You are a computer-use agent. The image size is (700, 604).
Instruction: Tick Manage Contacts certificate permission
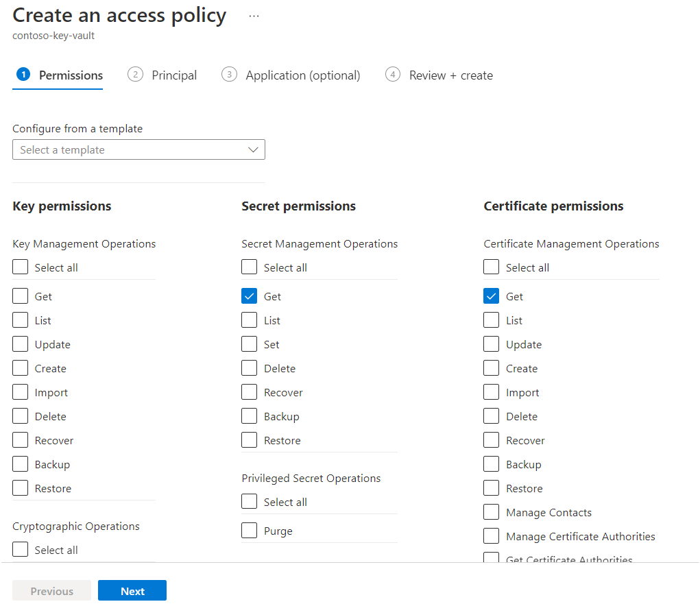click(x=491, y=512)
